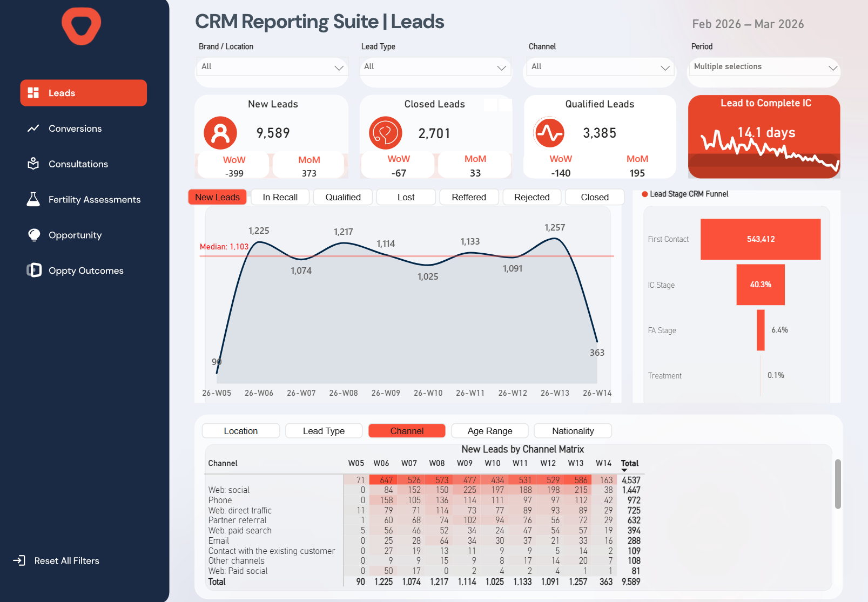Click Reset All Filters

[x=67, y=560]
